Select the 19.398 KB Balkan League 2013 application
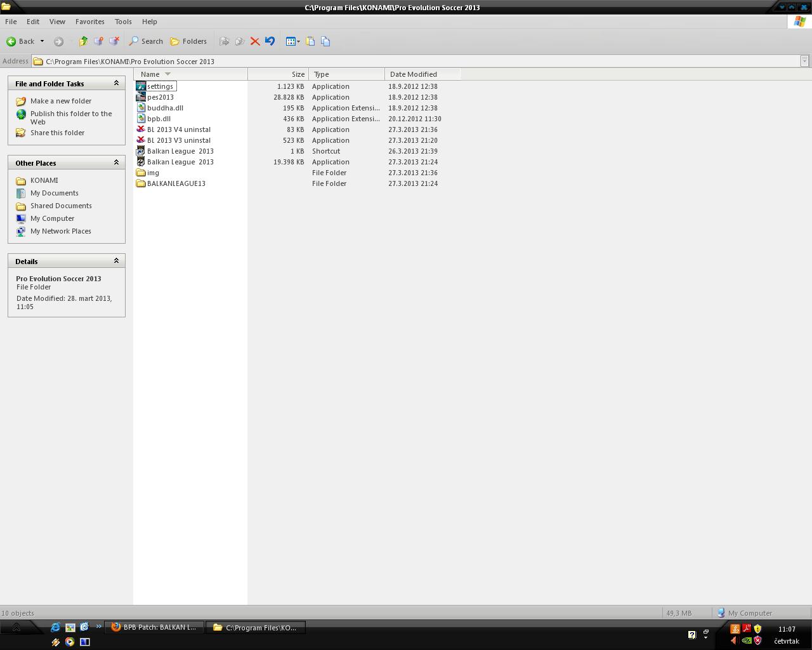The height and width of the screenshot is (650, 812). [x=180, y=162]
